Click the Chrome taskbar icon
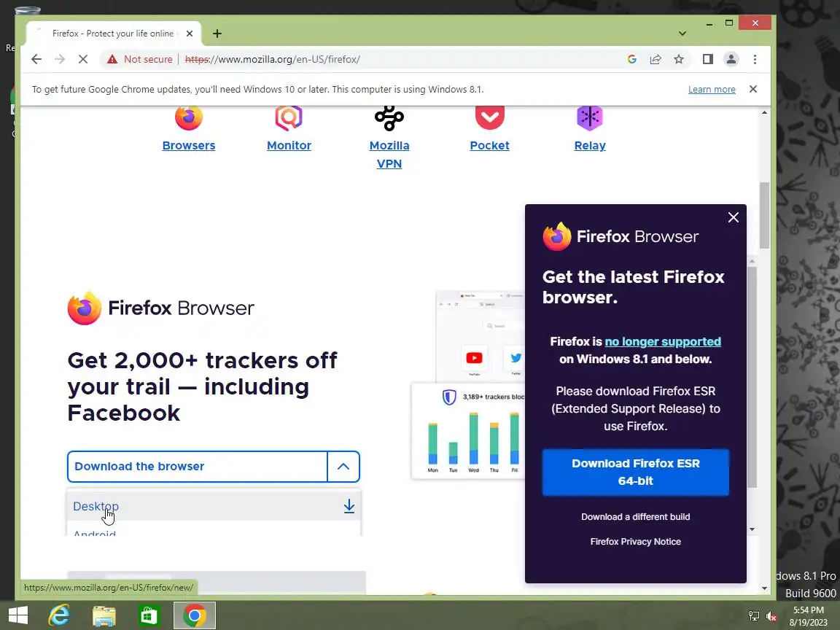Image resolution: width=840 pixels, height=630 pixels. (x=195, y=615)
